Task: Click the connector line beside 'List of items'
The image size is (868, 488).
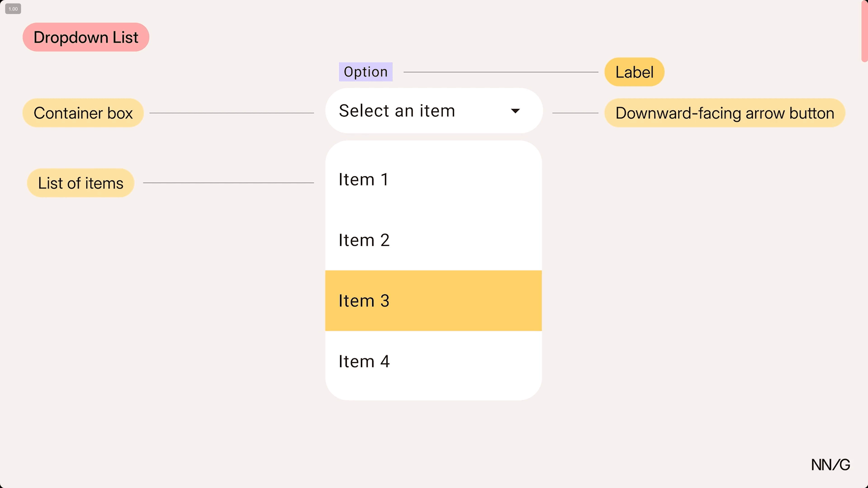Action: [228, 183]
